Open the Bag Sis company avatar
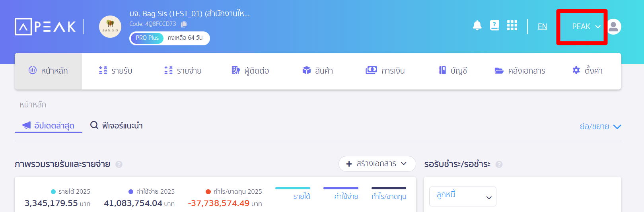This screenshot has width=644, height=212. click(x=110, y=27)
